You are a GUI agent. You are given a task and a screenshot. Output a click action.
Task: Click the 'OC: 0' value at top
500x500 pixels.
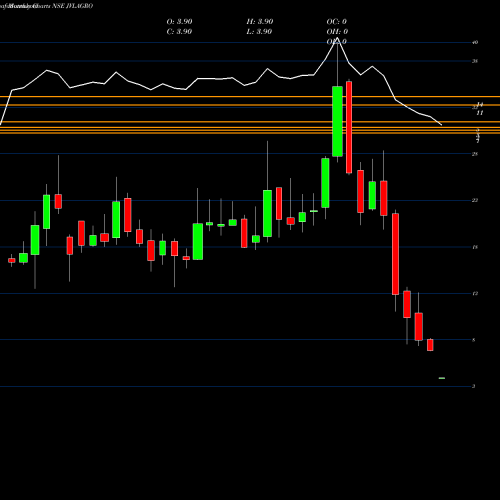[x=337, y=22]
